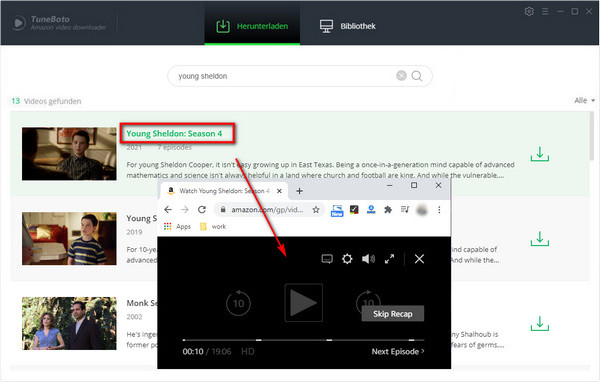Download Young Sheldon Season 4 with the download icon
Image resolution: width=600 pixels, height=382 pixels.
pos(540,154)
